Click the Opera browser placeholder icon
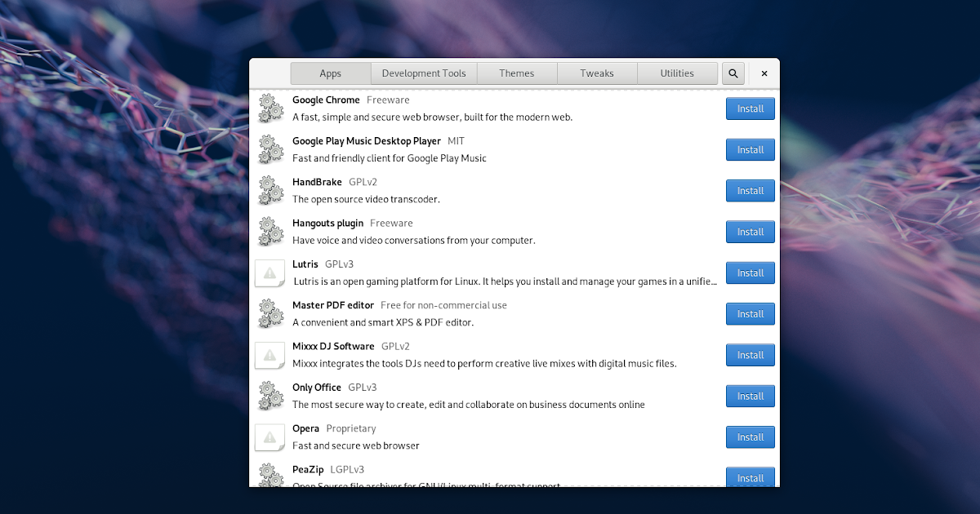 click(270, 437)
